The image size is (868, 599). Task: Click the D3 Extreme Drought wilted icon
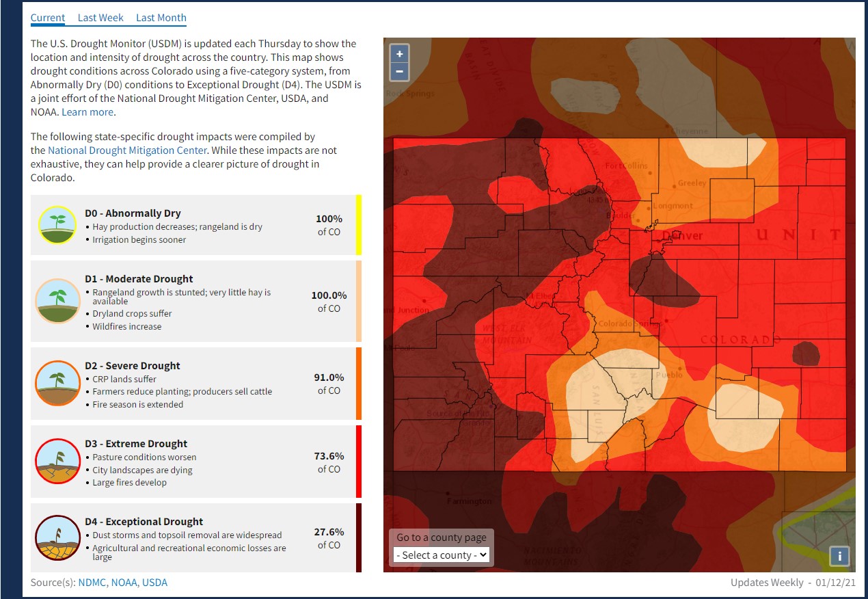57,462
